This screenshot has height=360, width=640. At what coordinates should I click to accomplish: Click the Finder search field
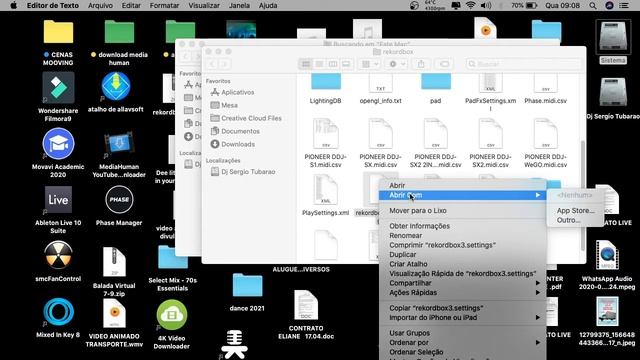(523, 64)
